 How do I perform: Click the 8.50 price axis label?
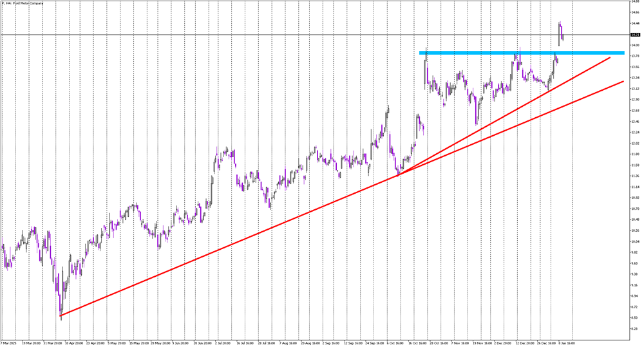pyautogui.click(x=635, y=318)
